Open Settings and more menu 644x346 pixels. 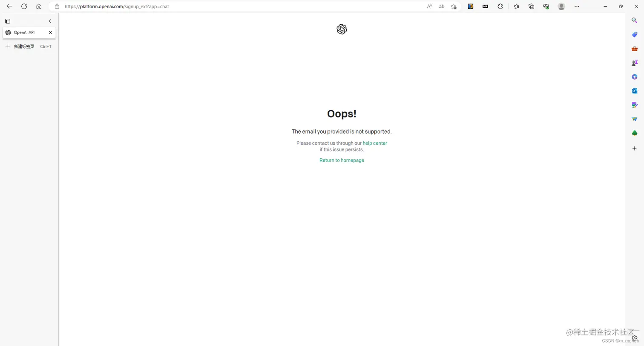577,6
